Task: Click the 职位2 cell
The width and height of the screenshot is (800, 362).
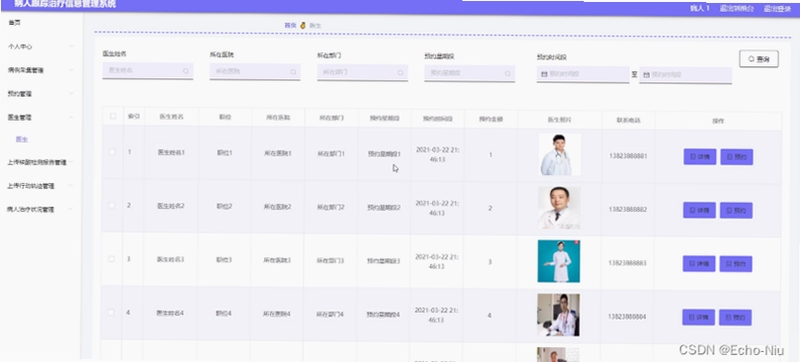Action: [x=224, y=206]
